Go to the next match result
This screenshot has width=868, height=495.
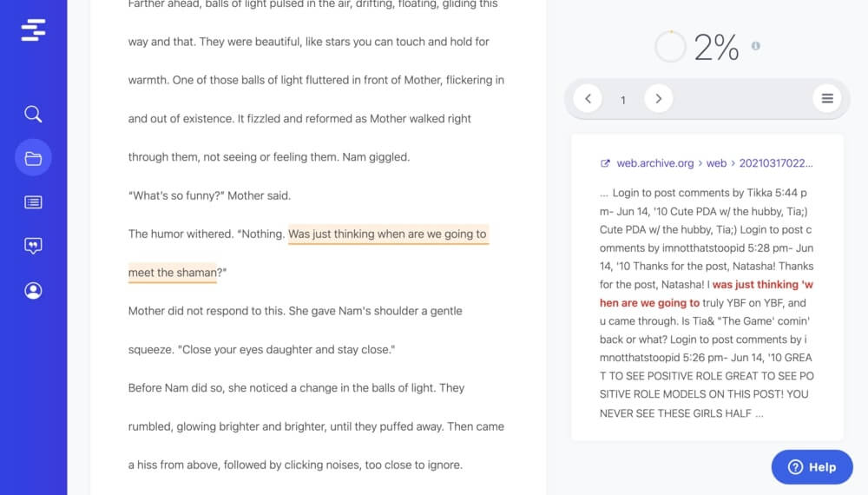(658, 99)
